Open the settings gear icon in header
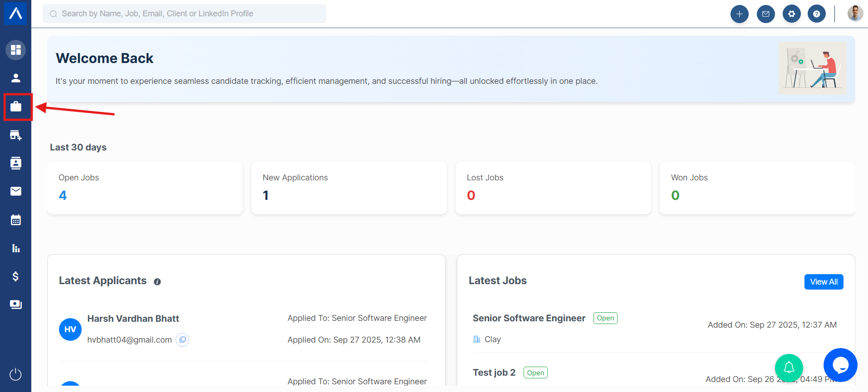This screenshot has width=868, height=392. pos(791,14)
